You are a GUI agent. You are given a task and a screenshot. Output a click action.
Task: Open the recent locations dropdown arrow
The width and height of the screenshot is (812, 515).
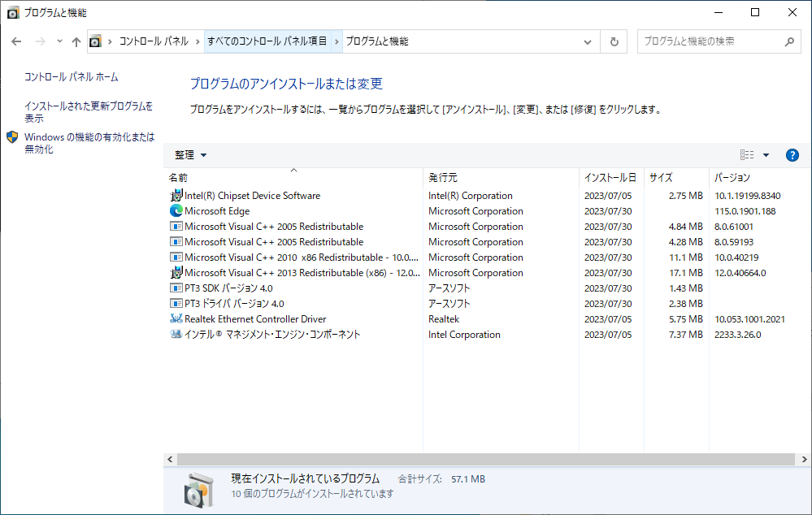point(59,41)
